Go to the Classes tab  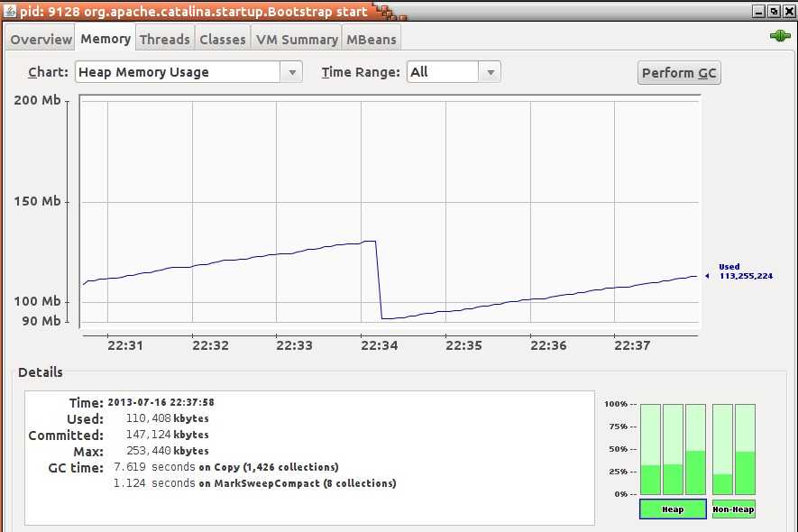click(x=223, y=39)
